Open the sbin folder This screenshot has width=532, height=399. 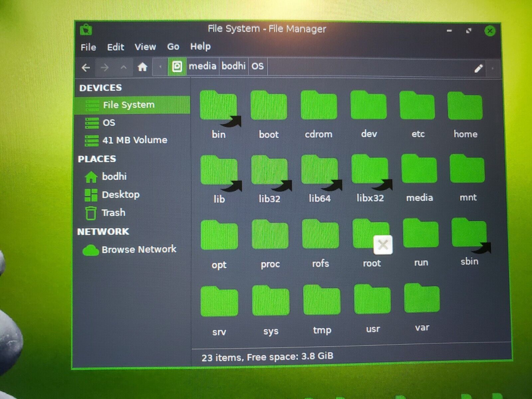click(470, 233)
